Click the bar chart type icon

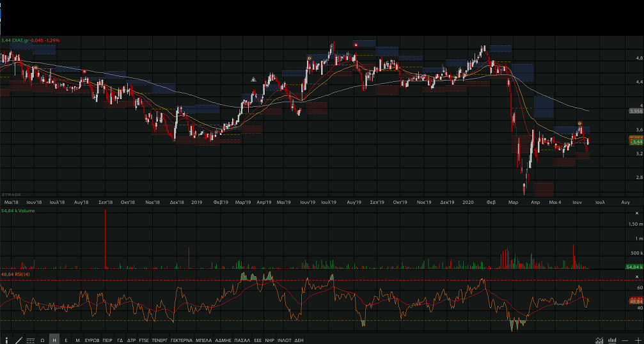click(x=613, y=340)
